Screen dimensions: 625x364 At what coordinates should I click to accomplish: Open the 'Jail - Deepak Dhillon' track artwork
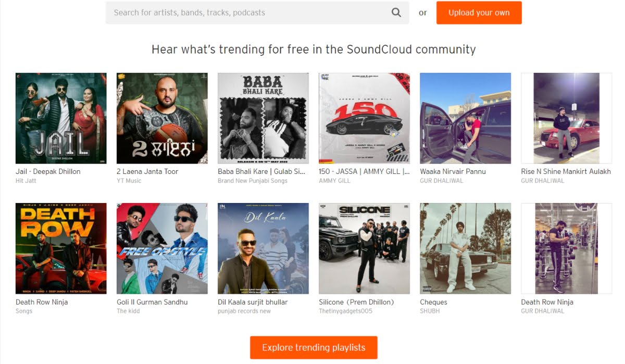point(61,117)
